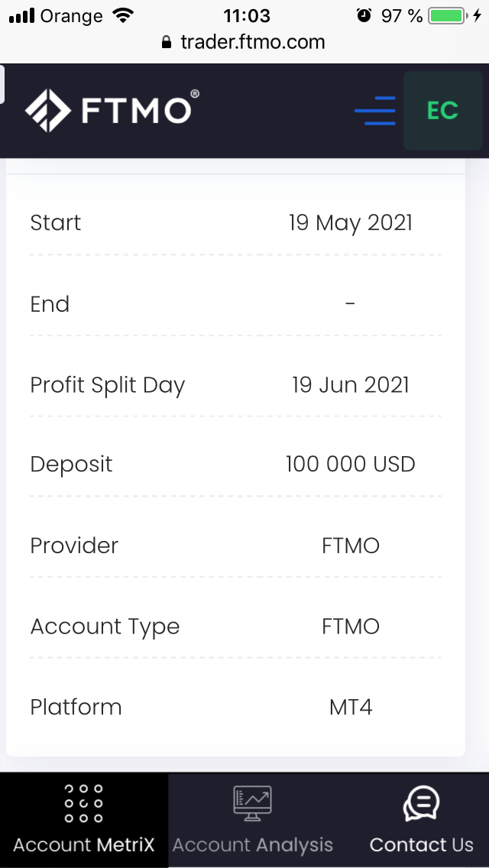This screenshot has height=868, width=489.
Task: Tap the Account Analysis chart icon
Action: coord(252,804)
